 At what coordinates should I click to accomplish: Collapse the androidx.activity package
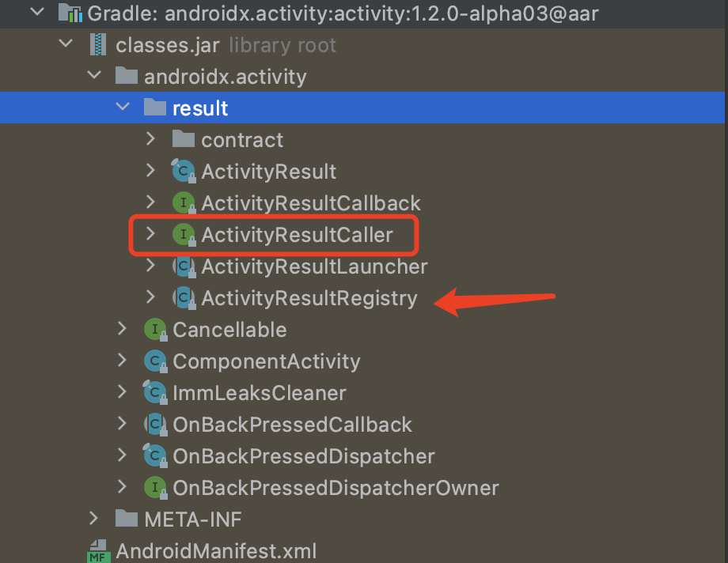click(x=94, y=76)
